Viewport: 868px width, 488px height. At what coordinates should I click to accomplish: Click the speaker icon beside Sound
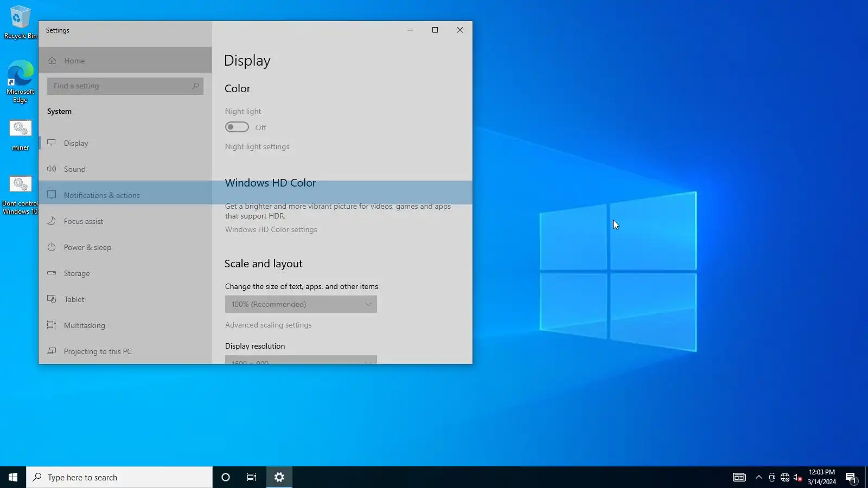click(x=52, y=169)
